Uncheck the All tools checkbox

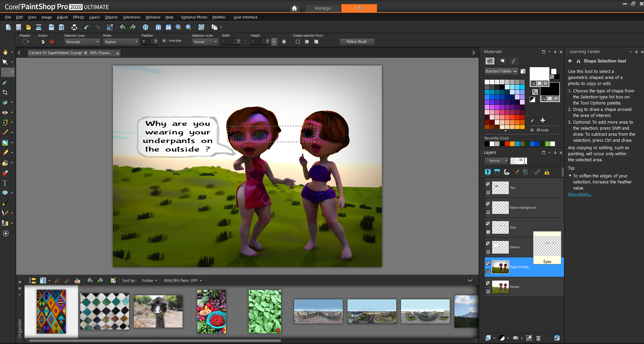[532, 130]
